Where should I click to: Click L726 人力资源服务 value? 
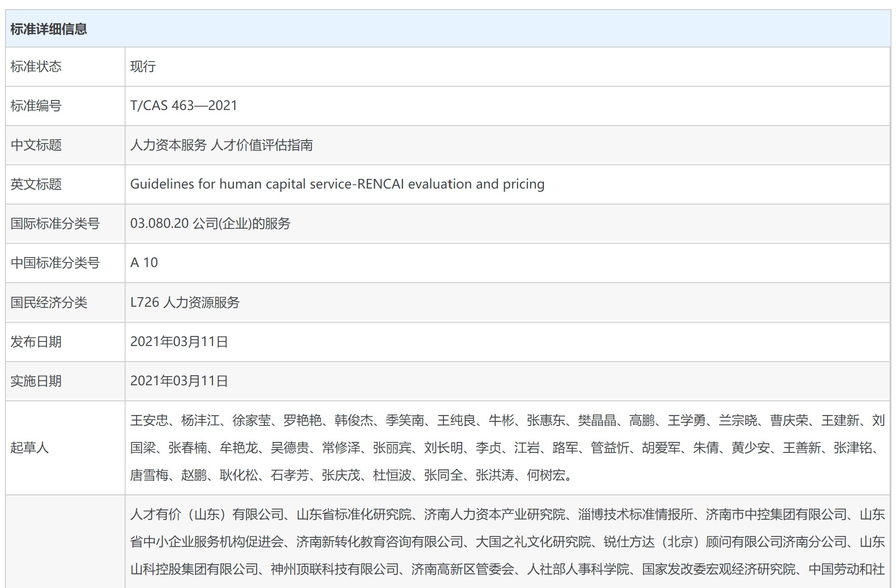point(184,302)
